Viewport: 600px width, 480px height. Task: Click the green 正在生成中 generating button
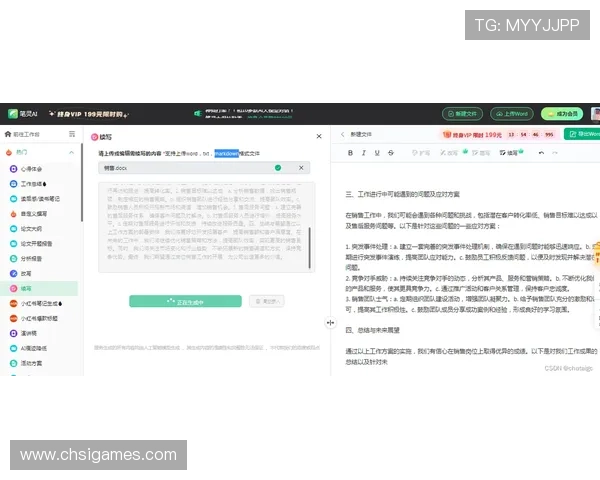pos(185,301)
